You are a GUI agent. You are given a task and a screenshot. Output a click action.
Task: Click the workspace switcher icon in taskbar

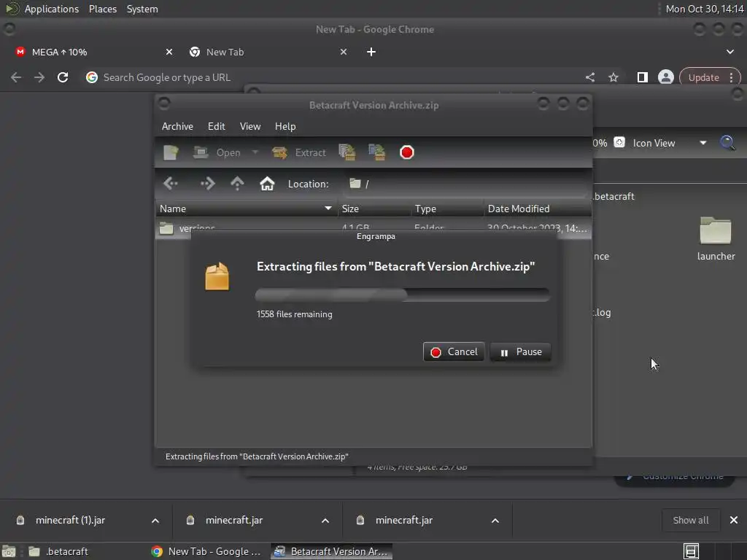[692, 551]
